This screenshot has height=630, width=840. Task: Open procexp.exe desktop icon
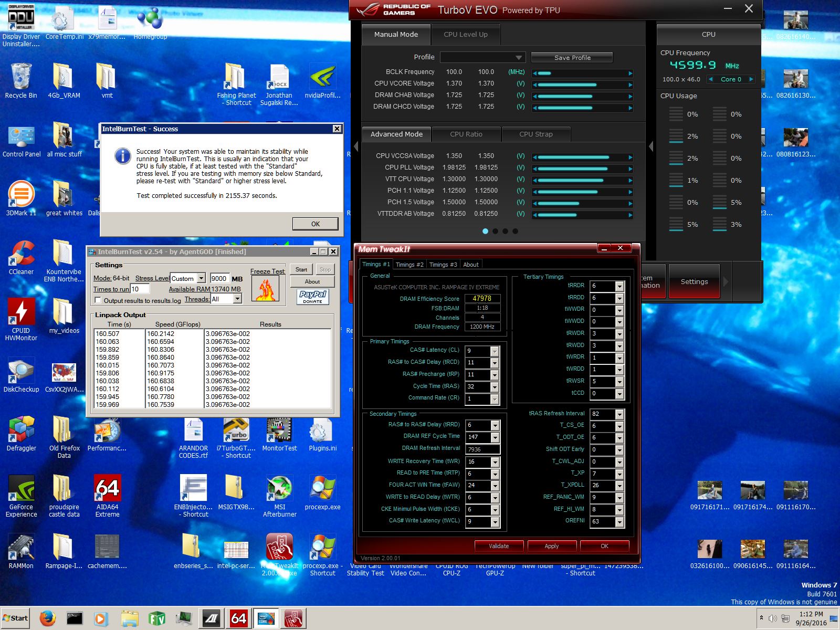pyautogui.click(x=322, y=492)
